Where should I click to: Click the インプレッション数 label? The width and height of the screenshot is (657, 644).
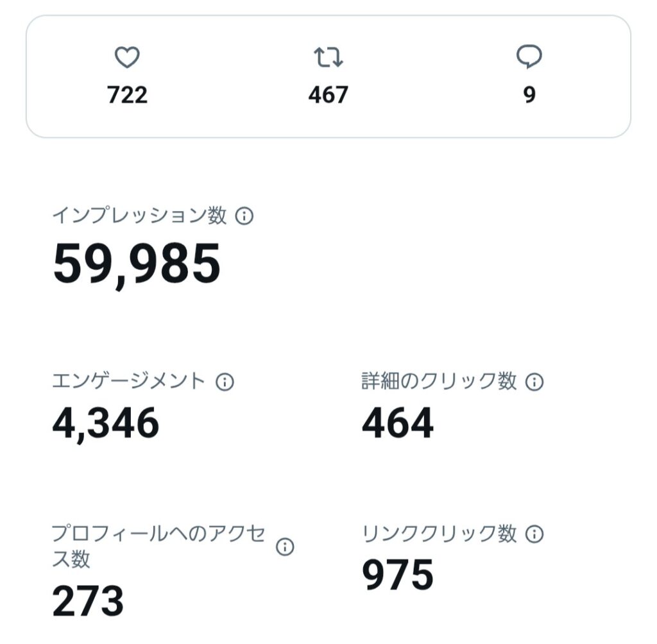[x=139, y=216]
